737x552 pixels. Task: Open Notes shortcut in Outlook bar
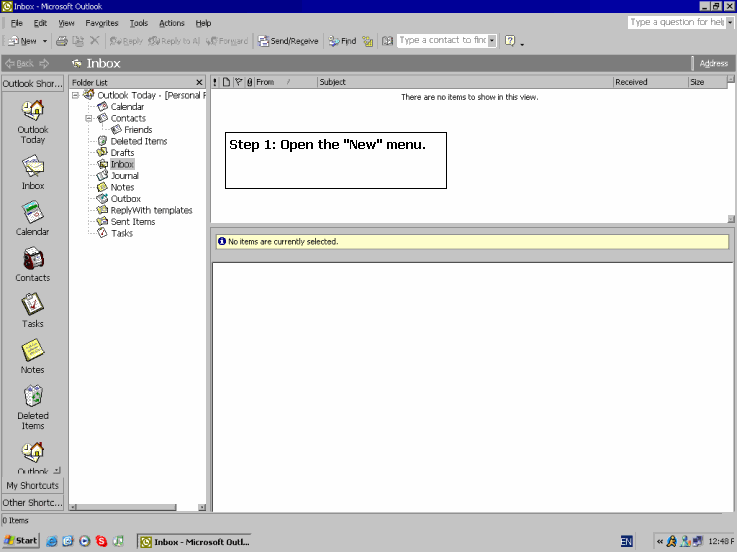32,357
